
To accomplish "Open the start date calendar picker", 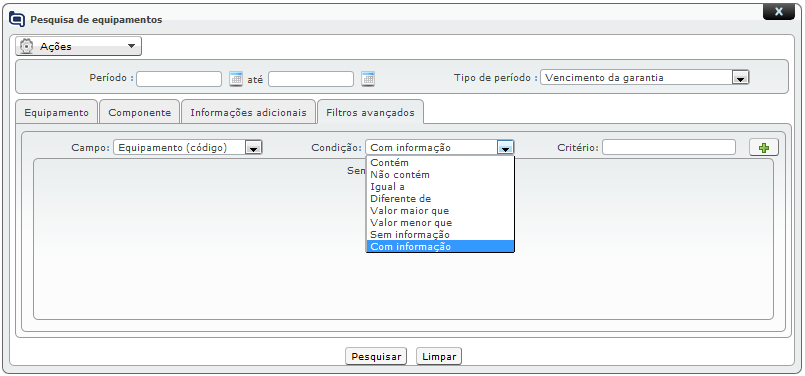I will pyautogui.click(x=236, y=79).
